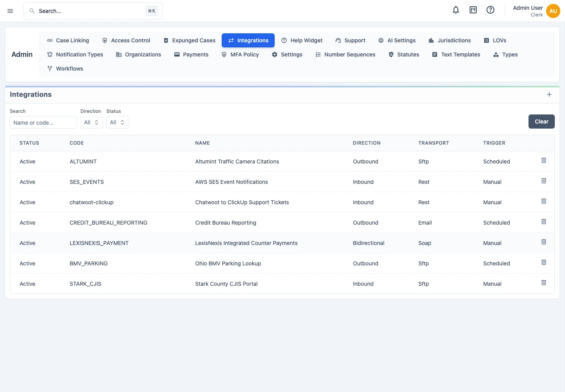Open the Altumint Traffic Camera Citations row
The image size is (565, 392).
pyautogui.click(x=282, y=162)
